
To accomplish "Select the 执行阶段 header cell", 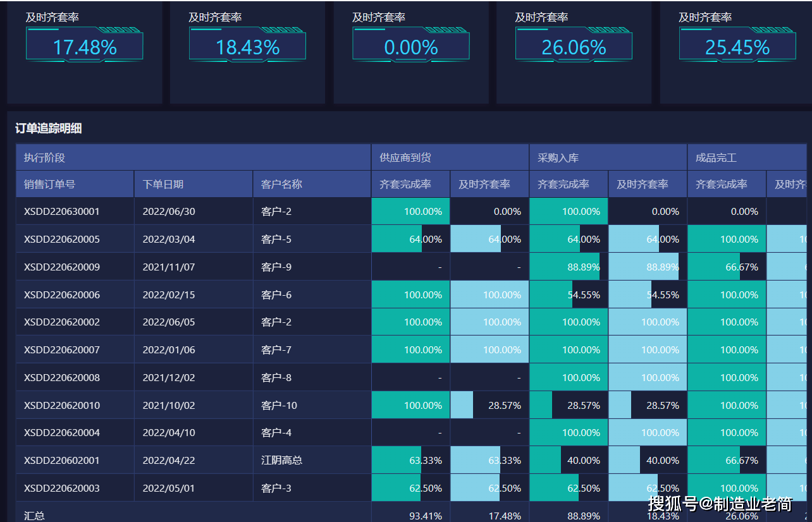I will [194, 157].
